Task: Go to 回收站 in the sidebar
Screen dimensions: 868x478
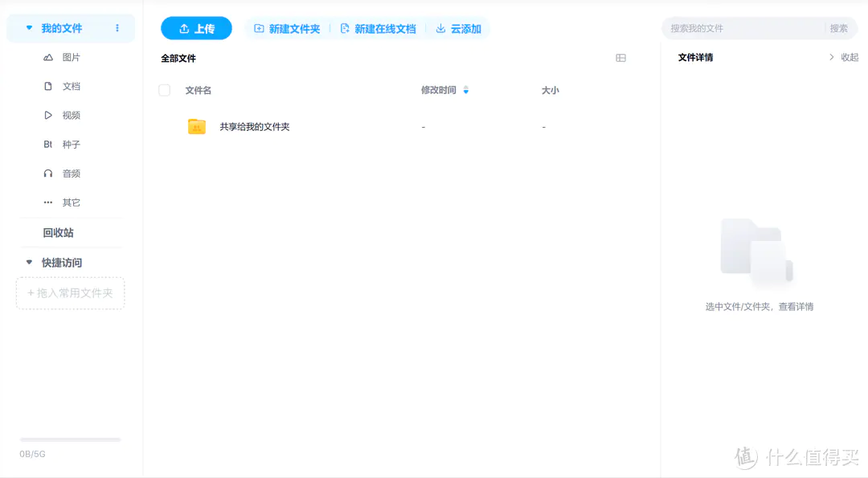Action: [x=59, y=232]
